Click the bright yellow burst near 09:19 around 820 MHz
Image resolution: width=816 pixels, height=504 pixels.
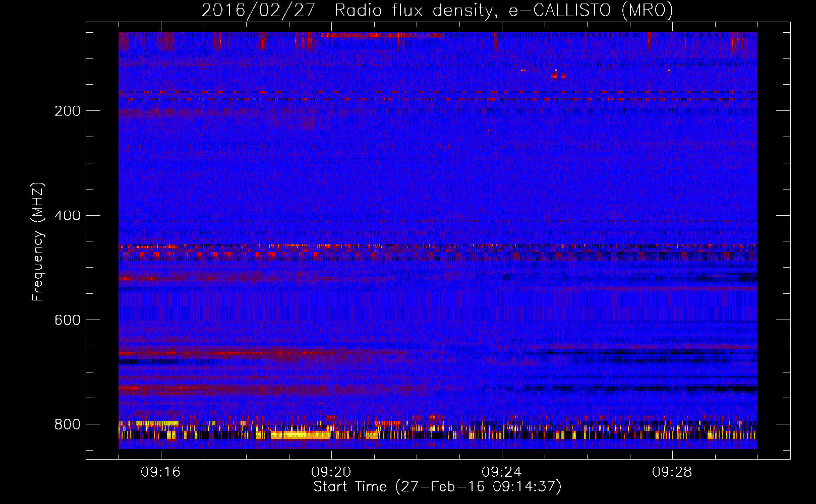click(x=301, y=435)
